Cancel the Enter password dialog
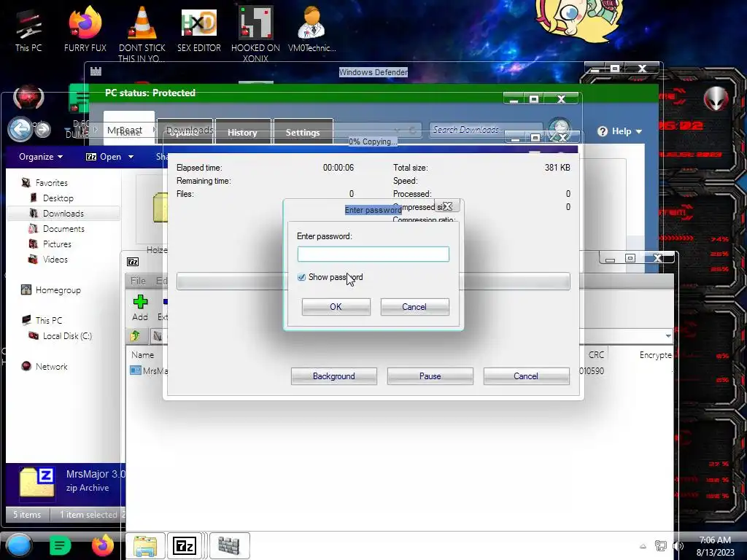 point(414,307)
